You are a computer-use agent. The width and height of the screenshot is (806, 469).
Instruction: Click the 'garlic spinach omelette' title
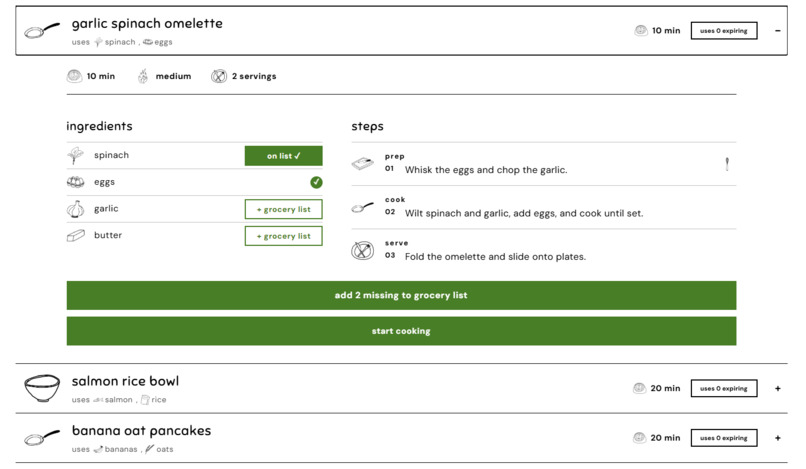(147, 24)
